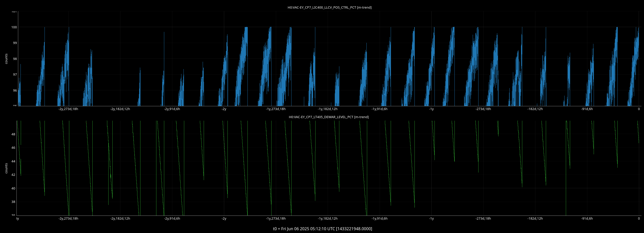Click '-1y,273d,18h' tick under LLCV plot
This screenshot has height=233, width=644.
click(276, 109)
